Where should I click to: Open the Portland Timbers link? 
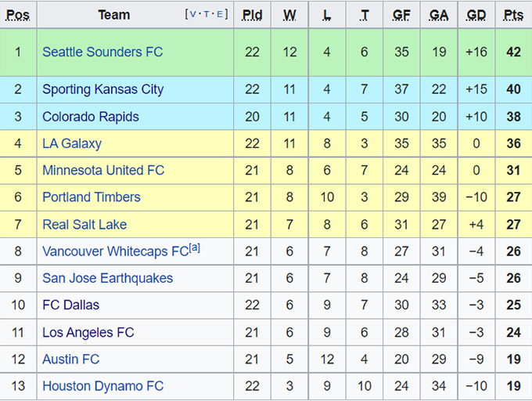tap(92, 197)
